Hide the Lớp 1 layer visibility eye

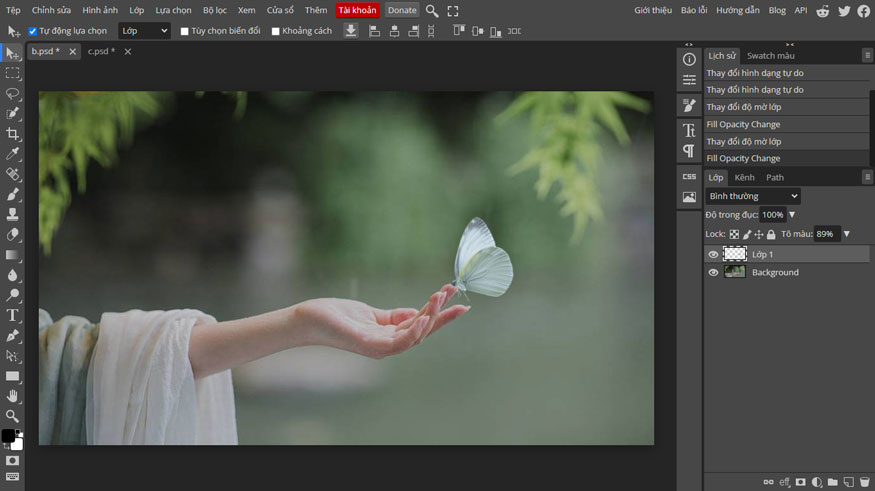click(713, 255)
